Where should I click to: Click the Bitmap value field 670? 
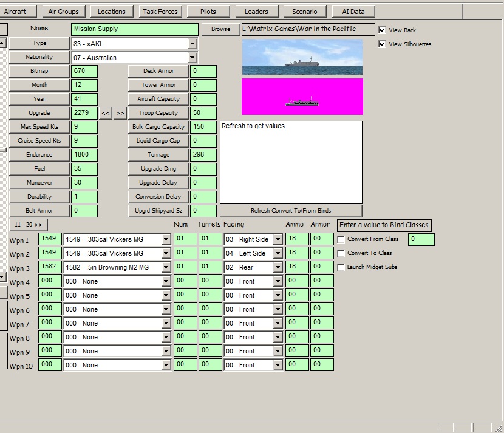(84, 72)
